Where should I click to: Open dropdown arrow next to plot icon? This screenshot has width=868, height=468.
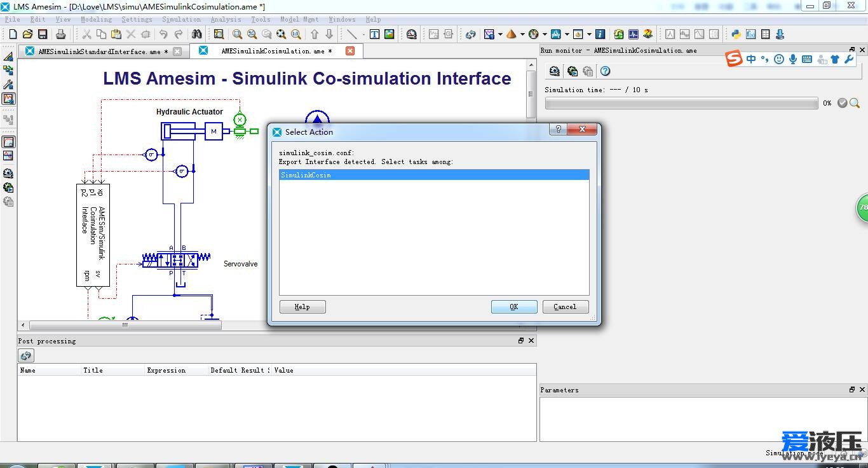point(500,34)
